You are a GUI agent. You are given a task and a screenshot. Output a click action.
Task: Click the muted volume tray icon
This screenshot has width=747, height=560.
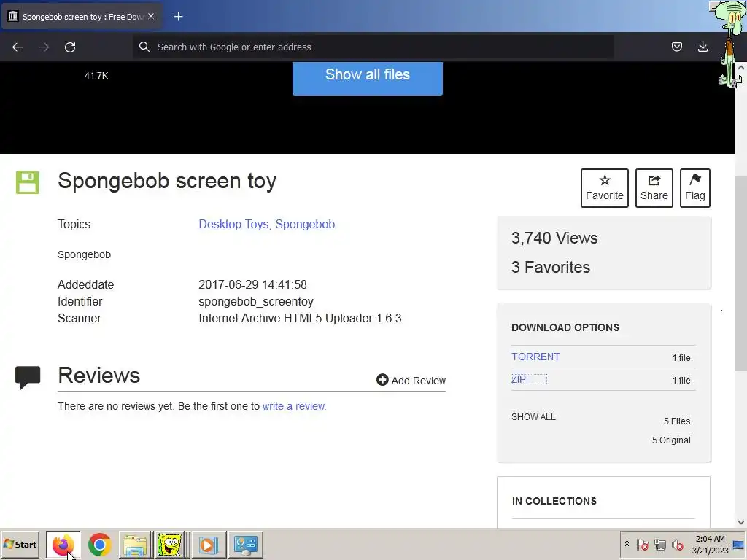pos(677,544)
